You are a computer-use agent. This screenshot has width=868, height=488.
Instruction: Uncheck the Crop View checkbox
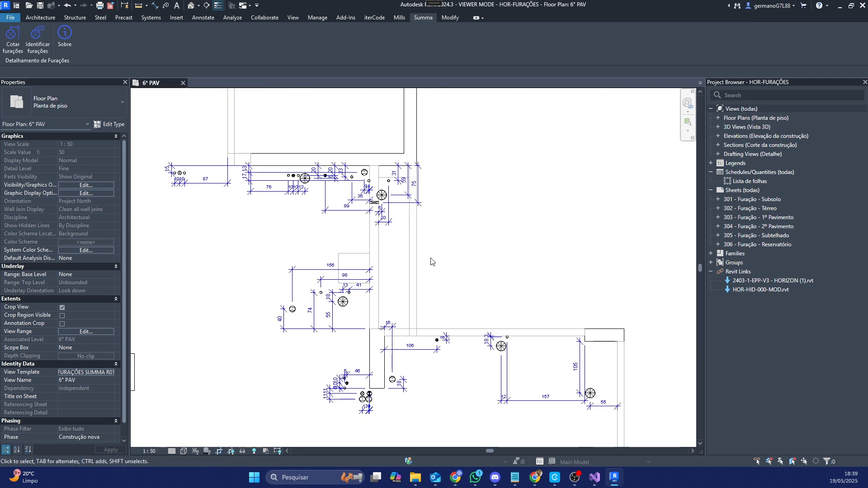coord(62,307)
